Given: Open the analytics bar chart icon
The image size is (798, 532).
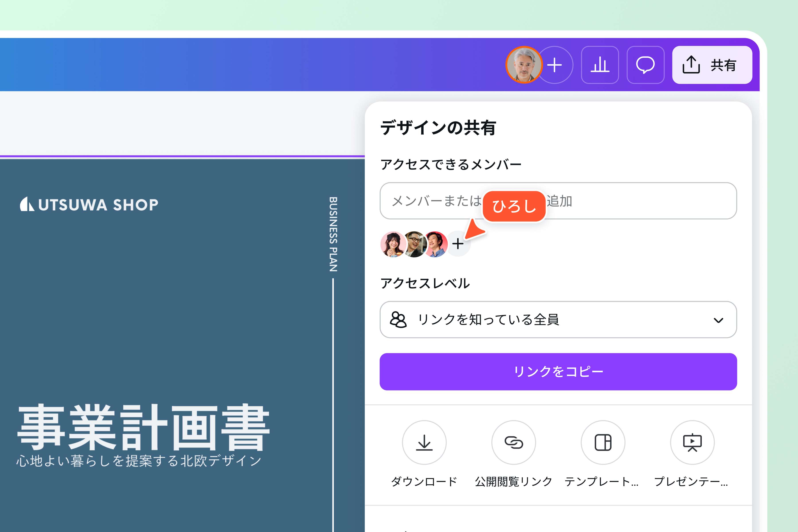Looking at the screenshot, I should click(x=600, y=65).
